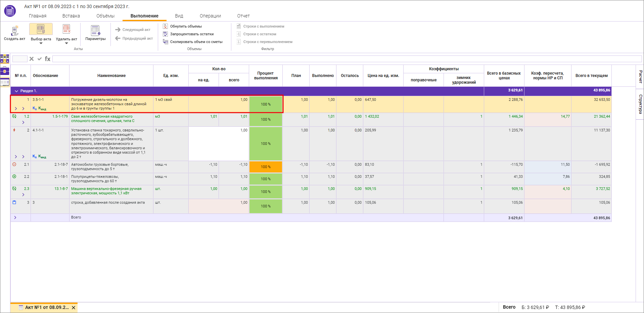
Task: Go to Предыдущий акт
Action: 134,38
